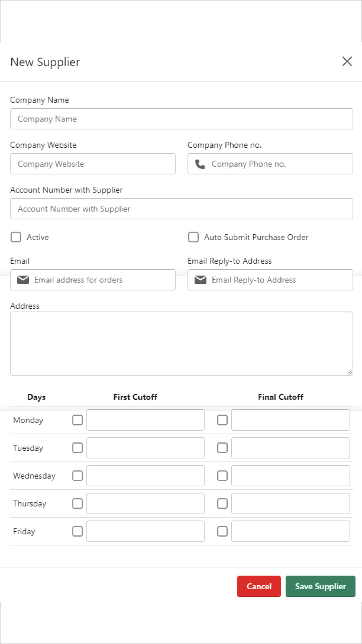The height and width of the screenshot is (644, 362).
Task: Tick Friday Final Cutoff checkbox
Action: pyautogui.click(x=222, y=531)
